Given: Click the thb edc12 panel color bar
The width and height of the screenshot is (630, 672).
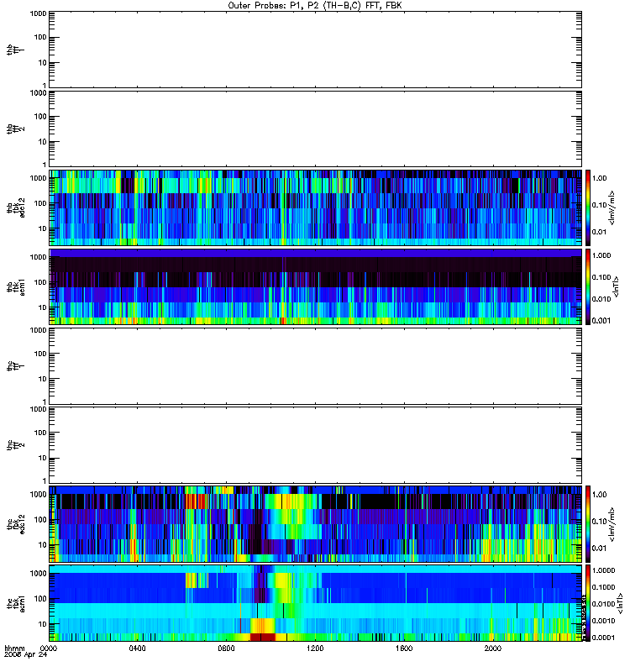Looking at the screenshot, I should (x=588, y=207).
